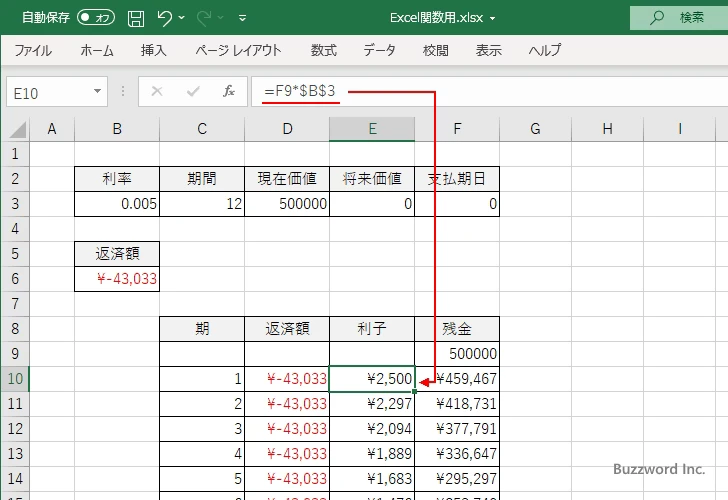Click cell 利率 header
This screenshot has width=728, height=500.
[x=117, y=179]
